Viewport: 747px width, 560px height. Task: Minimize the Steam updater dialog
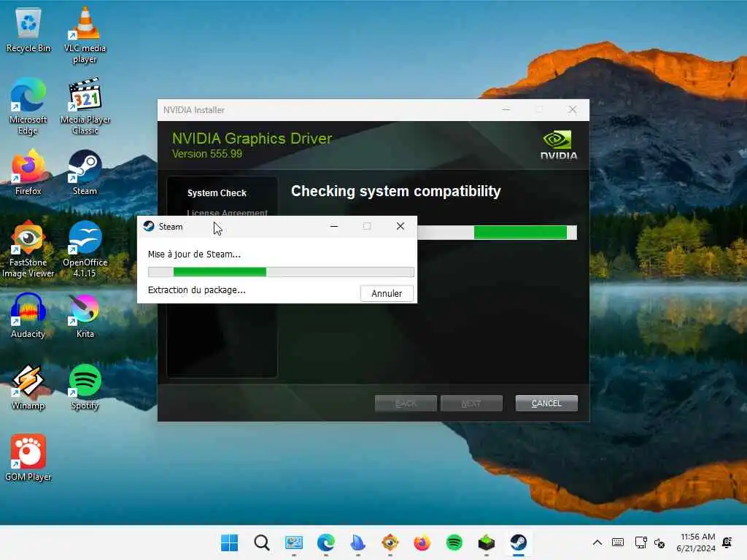[x=334, y=226]
